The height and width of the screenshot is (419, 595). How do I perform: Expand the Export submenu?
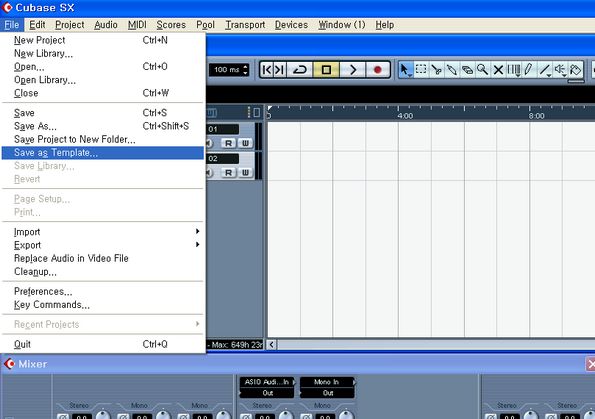point(102,245)
